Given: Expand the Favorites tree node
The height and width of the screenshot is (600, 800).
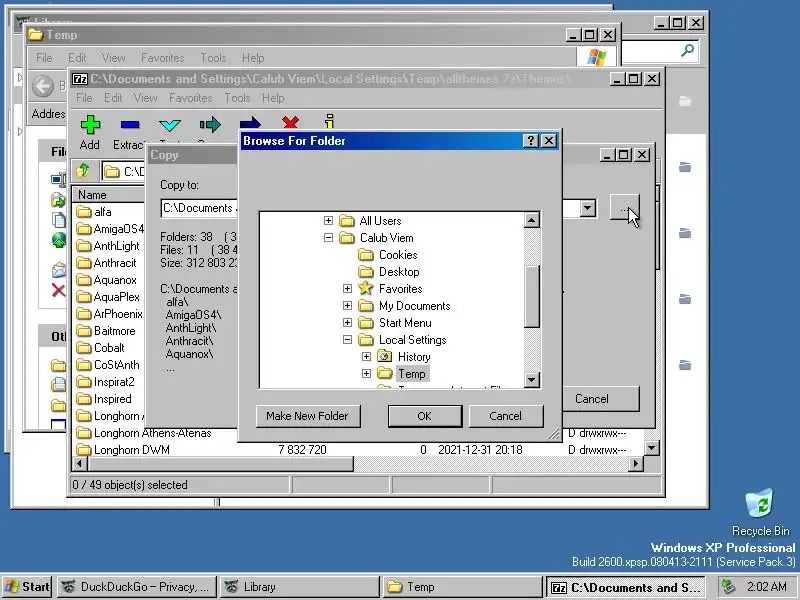Looking at the screenshot, I should (347, 289).
